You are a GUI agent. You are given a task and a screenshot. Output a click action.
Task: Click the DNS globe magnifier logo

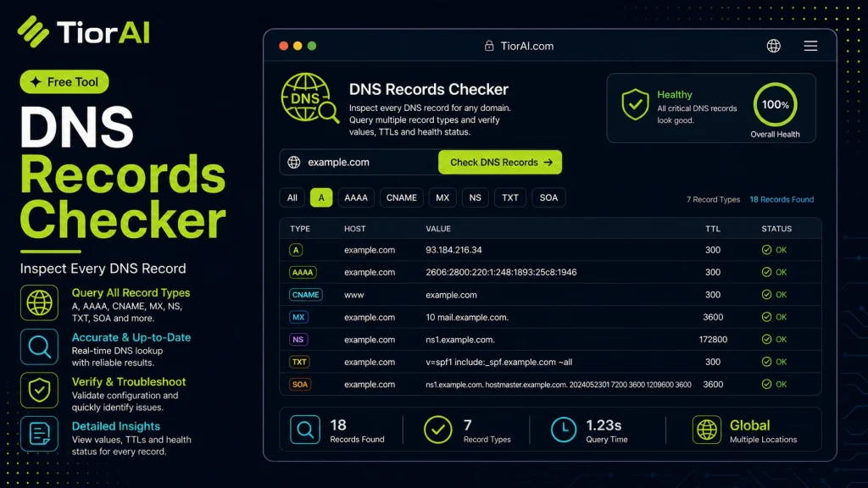point(309,98)
